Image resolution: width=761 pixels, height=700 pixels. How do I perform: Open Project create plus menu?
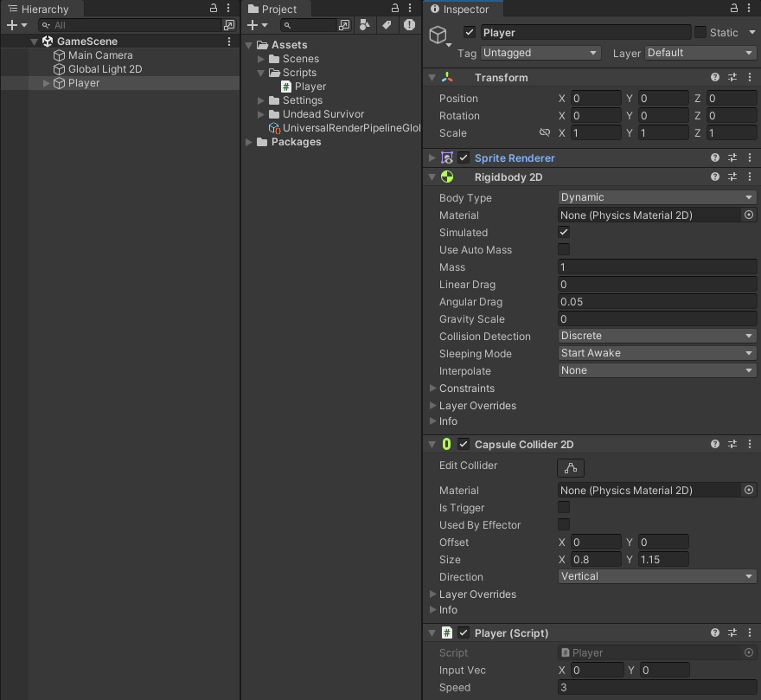point(257,25)
